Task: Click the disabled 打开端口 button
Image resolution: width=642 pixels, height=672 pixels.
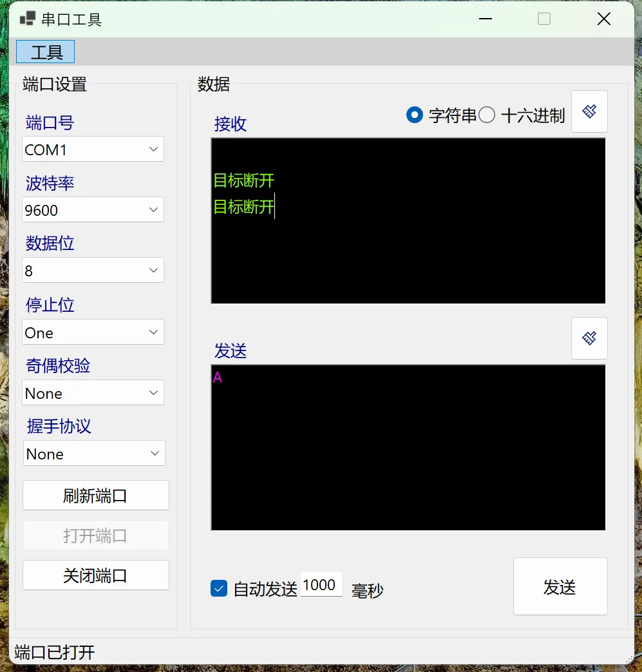Action: tap(95, 535)
